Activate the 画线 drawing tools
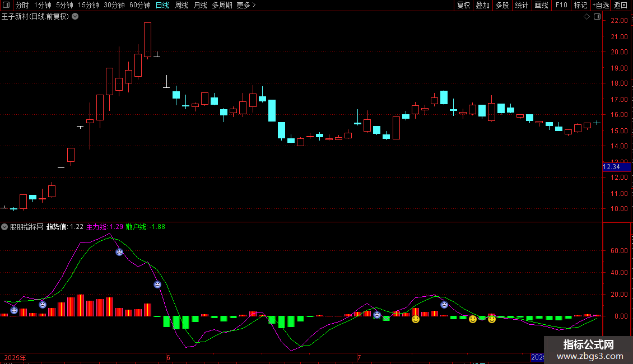Viewport: 633px width, 364px height. coord(541,5)
